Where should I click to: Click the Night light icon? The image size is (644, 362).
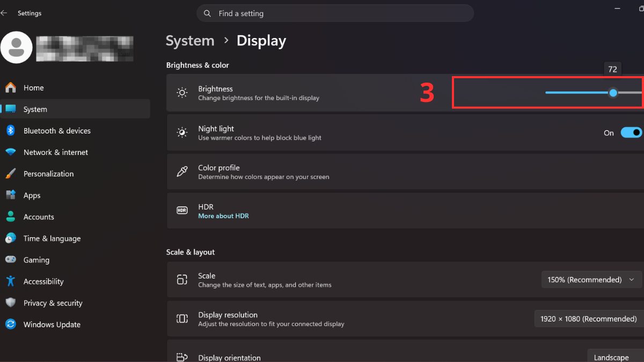[x=182, y=132]
